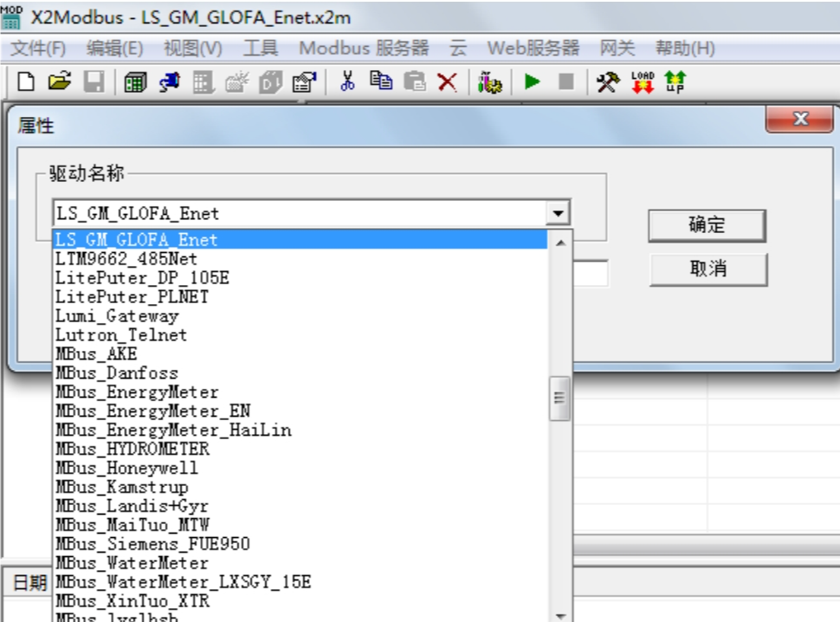Collapse the driver name combo box arrow
Viewport: 840px width, 622px height.
[x=558, y=214]
